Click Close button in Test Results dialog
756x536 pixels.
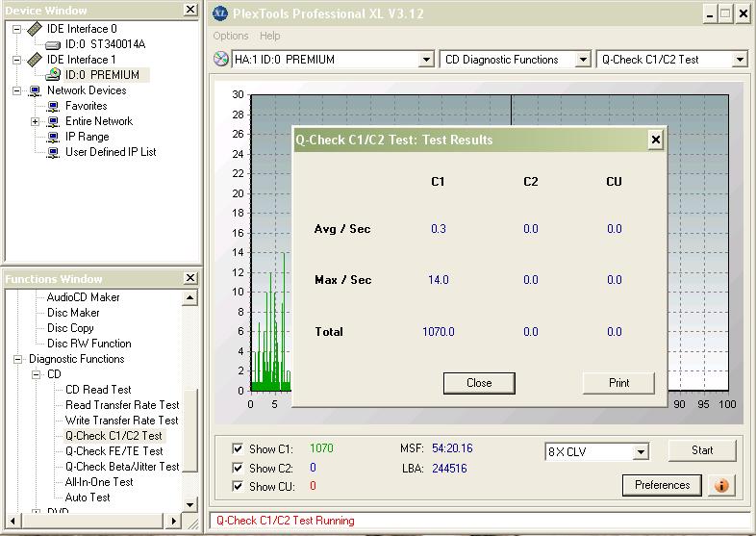(x=479, y=383)
